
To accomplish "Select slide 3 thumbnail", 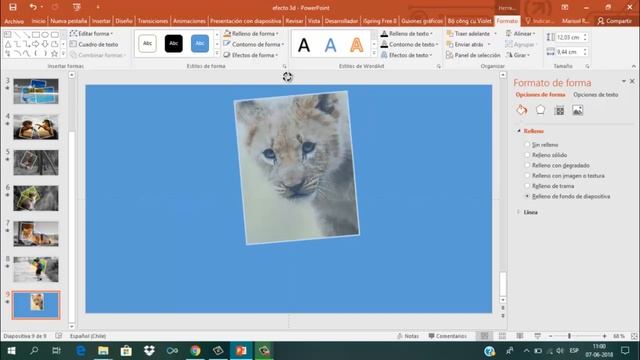I will pyautogui.click(x=36, y=91).
